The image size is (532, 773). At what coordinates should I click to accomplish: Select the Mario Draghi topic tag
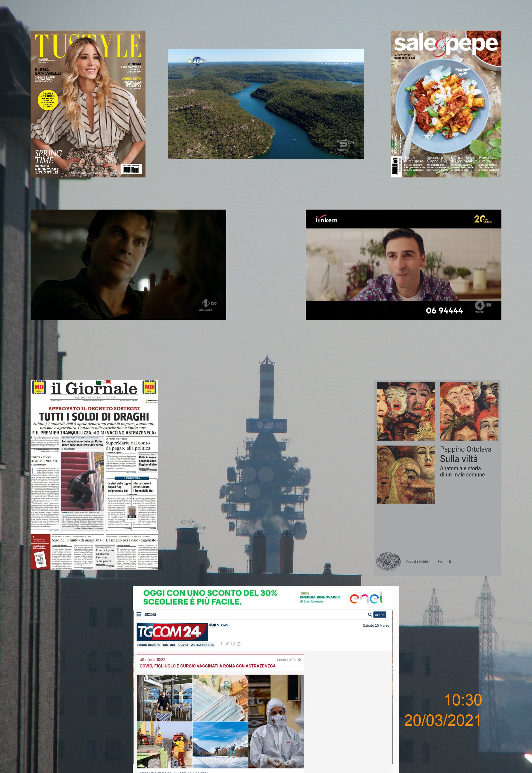click(148, 645)
